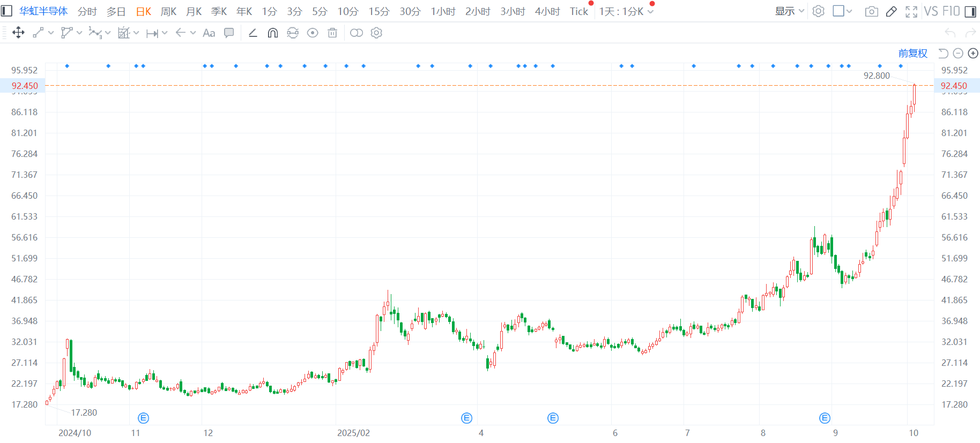Zoom in chart with plus button
This screenshot has width=980, height=443.
(x=973, y=53)
